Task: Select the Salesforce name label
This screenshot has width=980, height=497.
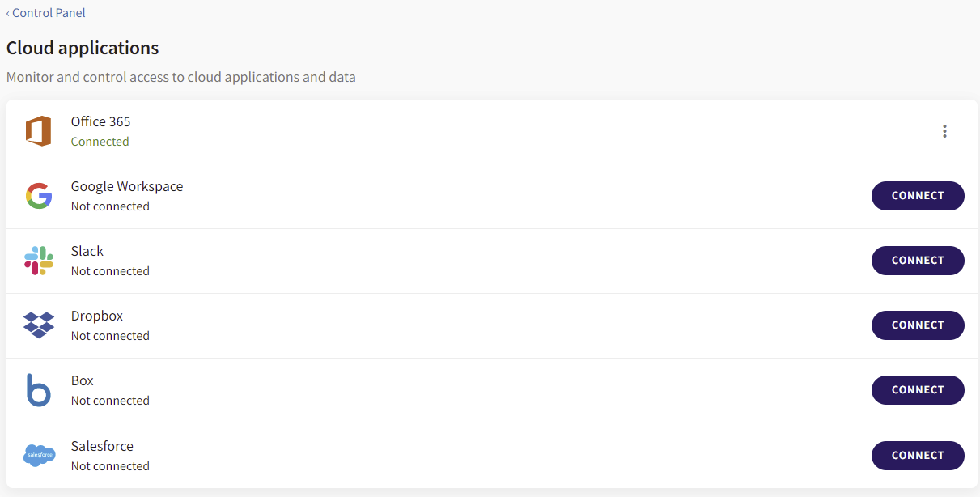Action: coord(102,446)
